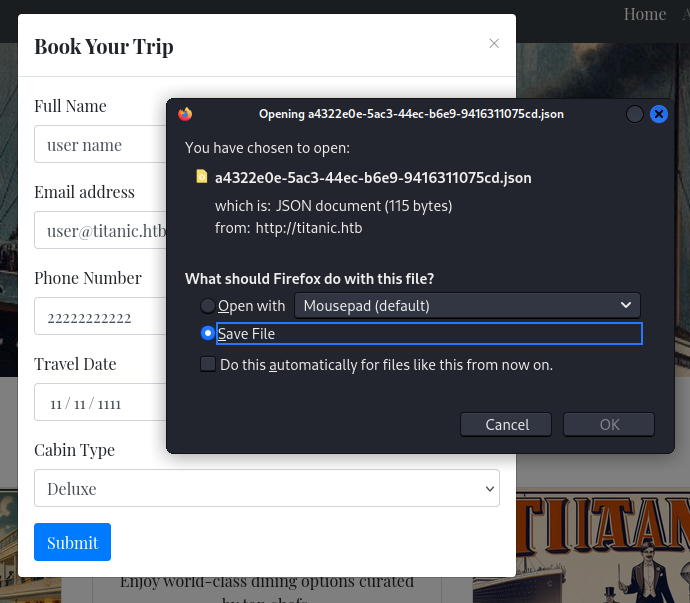The height and width of the screenshot is (603, 690).
Task: Submit the booking form
Action: [x=73, y=542]
